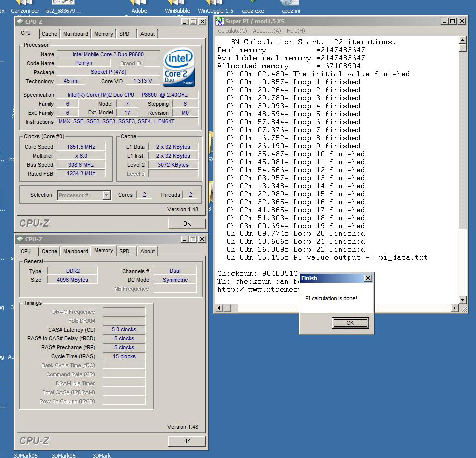Switch to SPD tab in Memory window
The height and width of the screenshot is (458, 476).
coord(124,251)
